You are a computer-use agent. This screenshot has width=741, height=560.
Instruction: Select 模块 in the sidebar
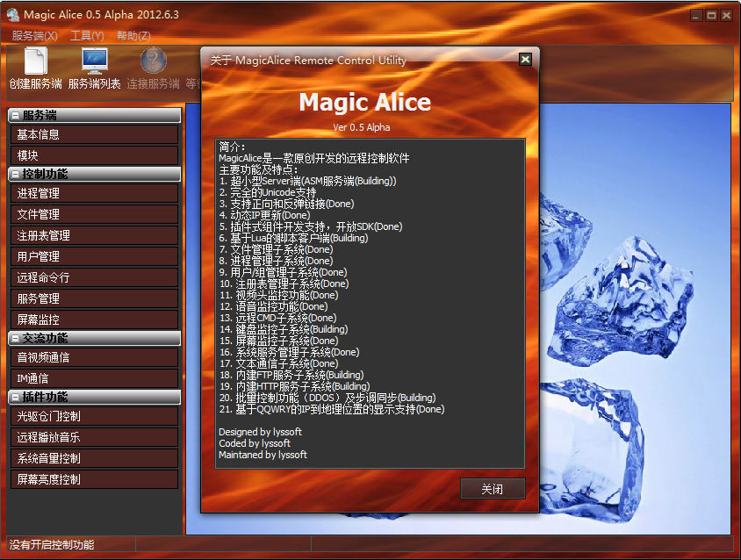click(x=95, y=155)
